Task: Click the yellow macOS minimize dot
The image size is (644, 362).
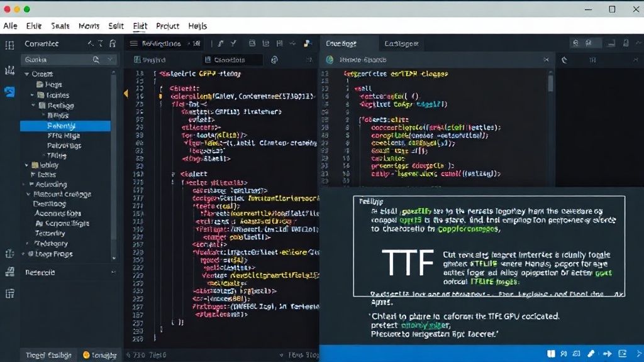Action: 17,9
